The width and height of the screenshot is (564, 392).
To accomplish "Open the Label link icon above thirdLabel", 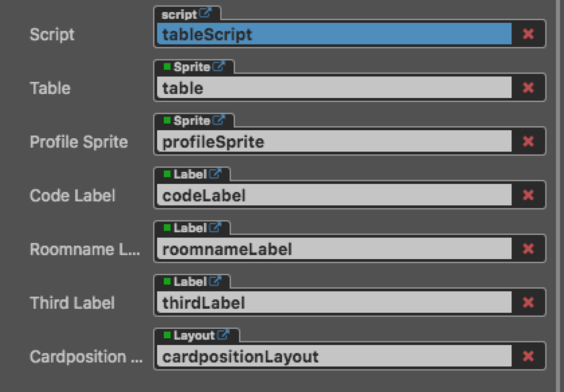I will click(215, 282).
